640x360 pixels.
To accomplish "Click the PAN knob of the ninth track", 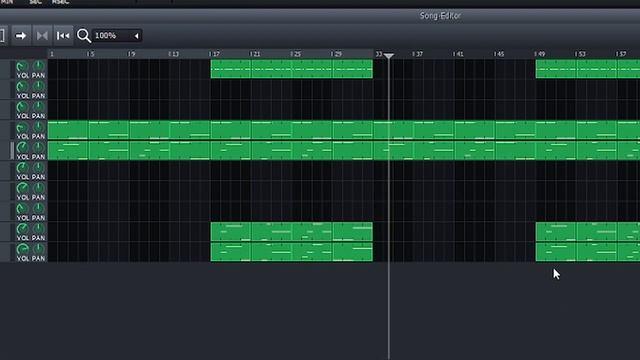I will pos(38,229).
